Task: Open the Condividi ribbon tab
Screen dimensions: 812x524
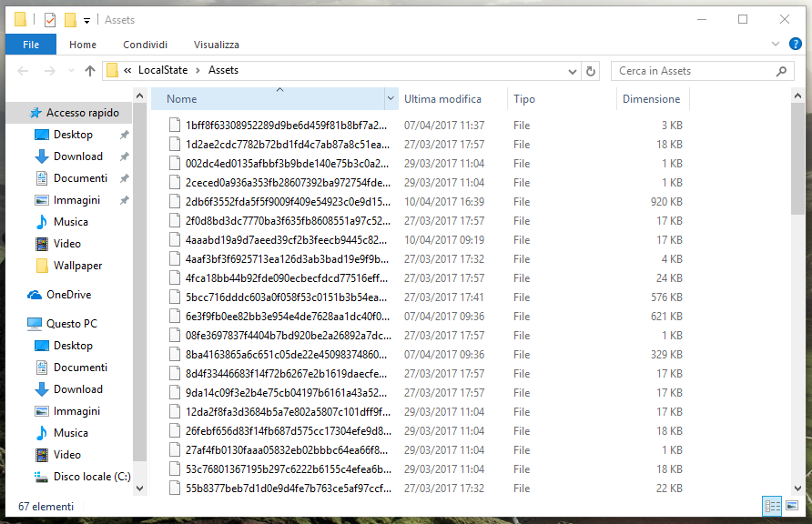Action: [x=145, y=45]
